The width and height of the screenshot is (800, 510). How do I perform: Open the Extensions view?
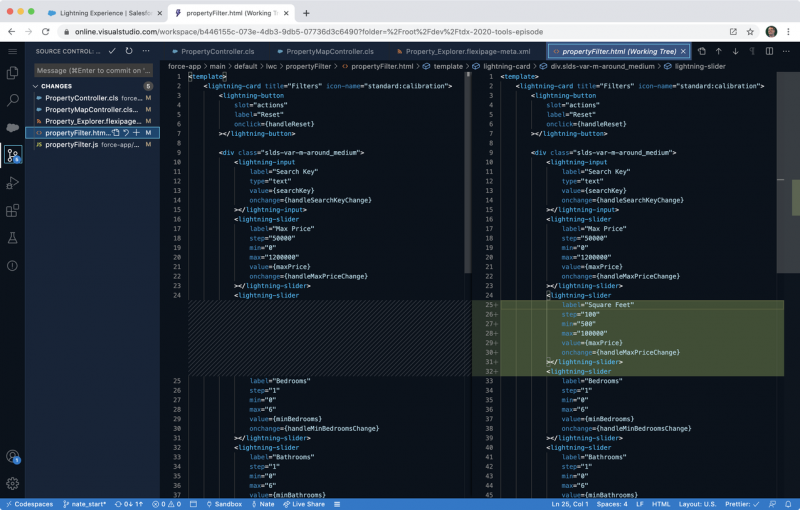(12, 210)
